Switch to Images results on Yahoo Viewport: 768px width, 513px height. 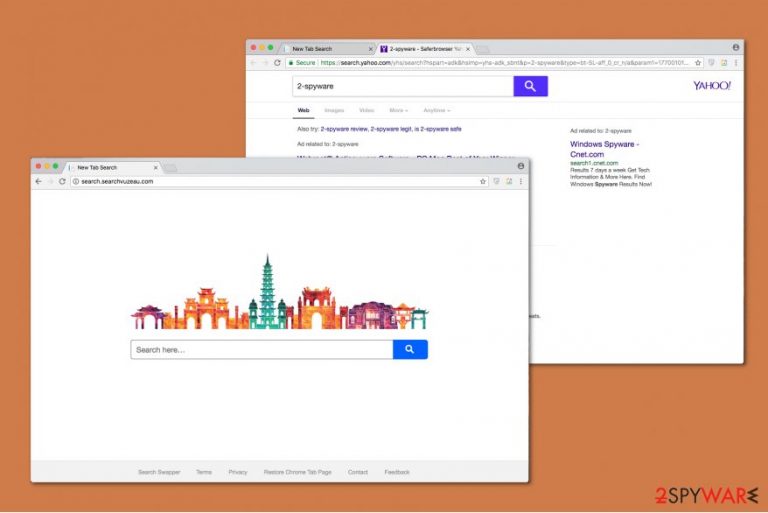click(334, 110)
